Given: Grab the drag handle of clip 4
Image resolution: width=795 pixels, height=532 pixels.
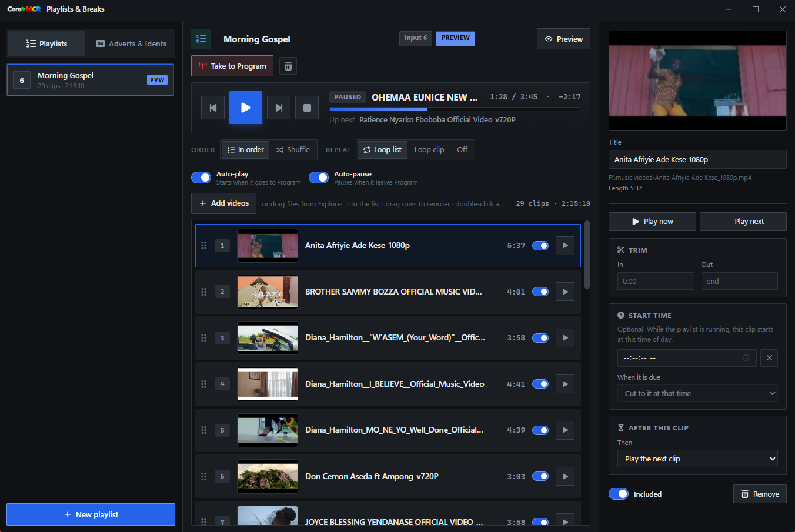Looking at the screenshot, I should tap(204, 384).
